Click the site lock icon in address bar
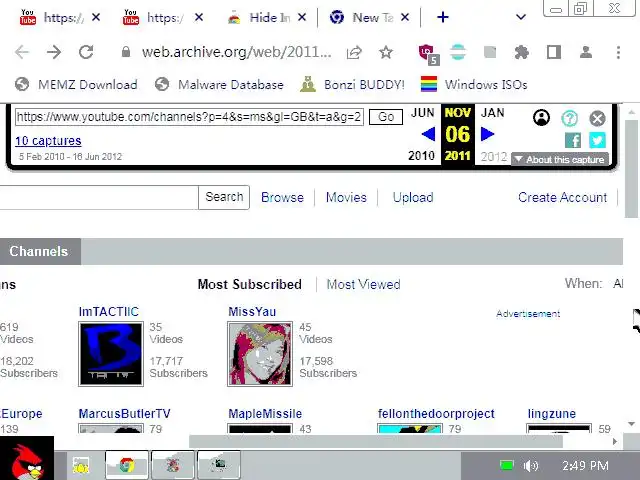640x480 pixels. pyautogui.click(x=126, y=52)
